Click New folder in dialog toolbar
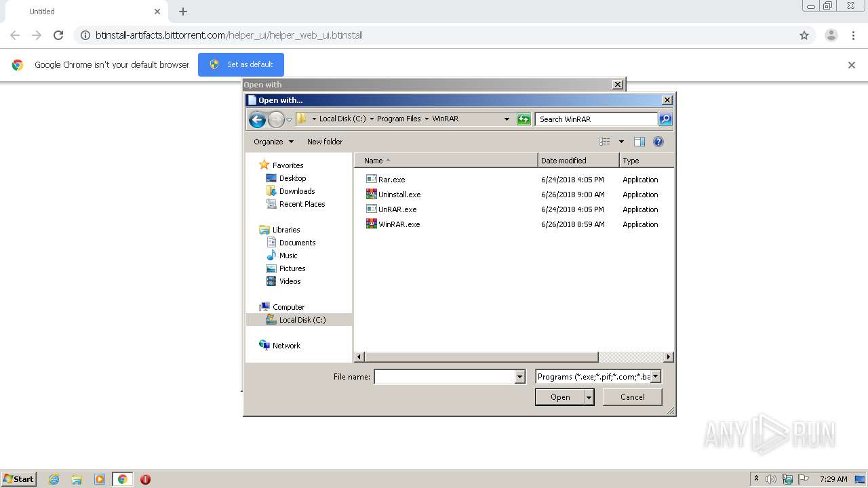The image size is (868, 488). coord(325,142)
